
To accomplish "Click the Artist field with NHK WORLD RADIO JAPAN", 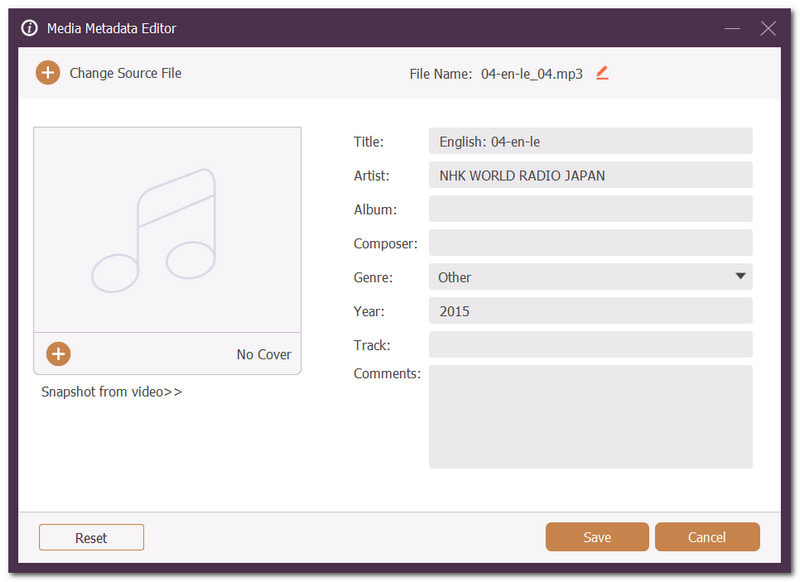I will click(590, 175).
